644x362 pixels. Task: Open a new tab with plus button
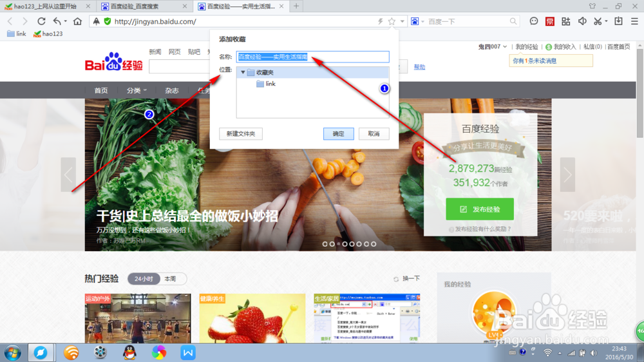(x=296, y=6)
